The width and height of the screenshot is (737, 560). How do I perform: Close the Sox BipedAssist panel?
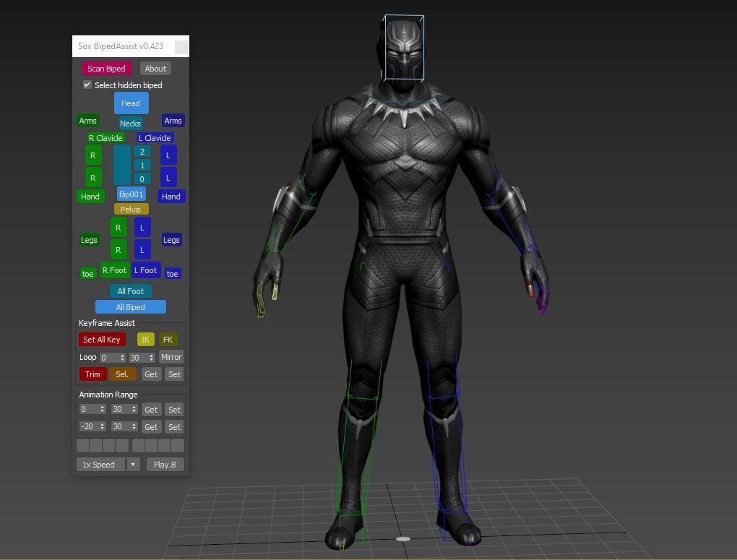tap(181, 47)
